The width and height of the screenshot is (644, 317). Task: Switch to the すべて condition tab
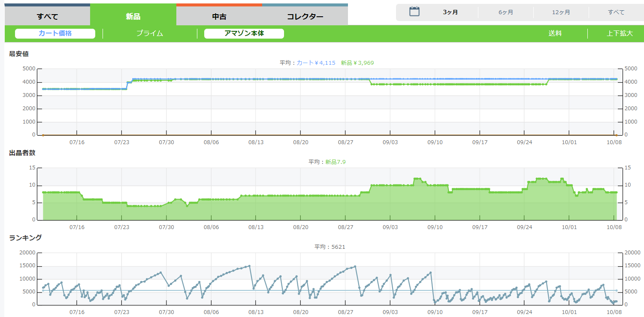click(x=47, y=17)
